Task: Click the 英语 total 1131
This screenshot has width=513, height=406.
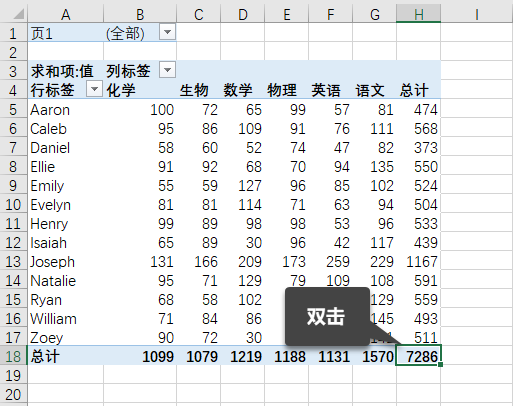Action: pyautogui.click(x=330, y=356)
